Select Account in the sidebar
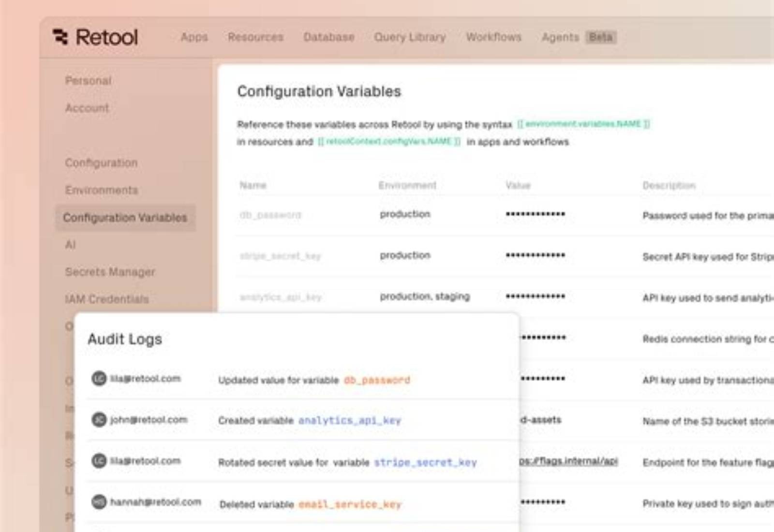 click(x=87, y=108)
